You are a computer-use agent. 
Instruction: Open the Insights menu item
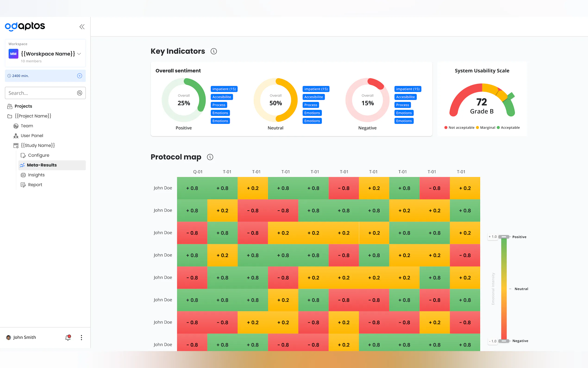[x=36, y=175]
